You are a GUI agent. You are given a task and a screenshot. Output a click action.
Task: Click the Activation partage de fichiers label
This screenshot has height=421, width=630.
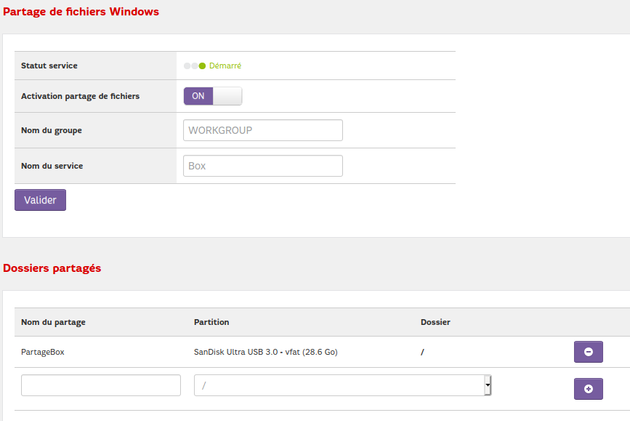[80, 96]
